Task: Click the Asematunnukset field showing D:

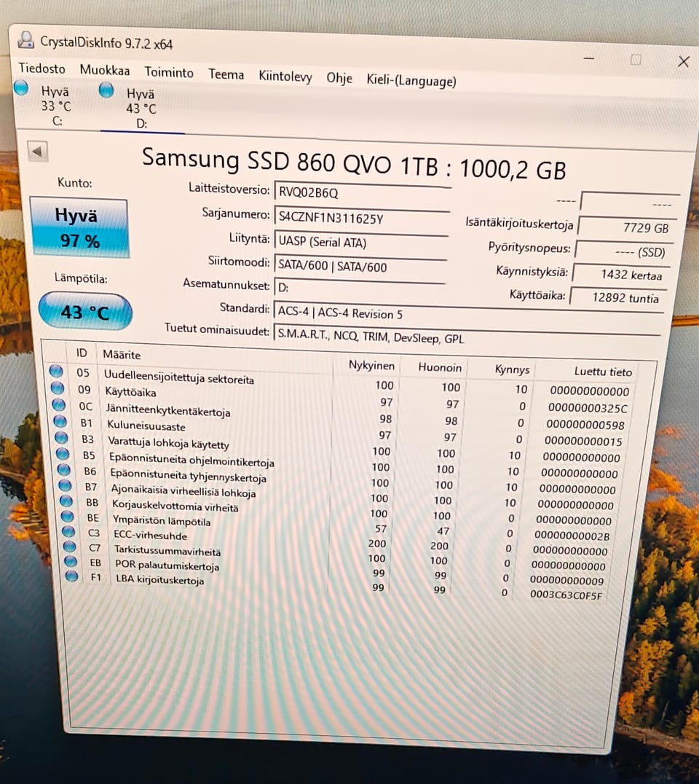Action: (359, 289)
